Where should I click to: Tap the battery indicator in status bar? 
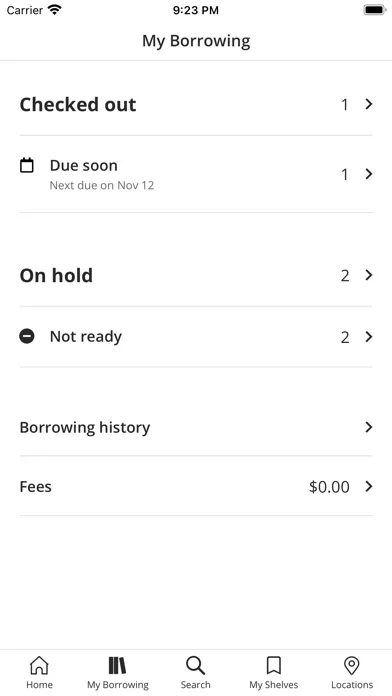375,10
